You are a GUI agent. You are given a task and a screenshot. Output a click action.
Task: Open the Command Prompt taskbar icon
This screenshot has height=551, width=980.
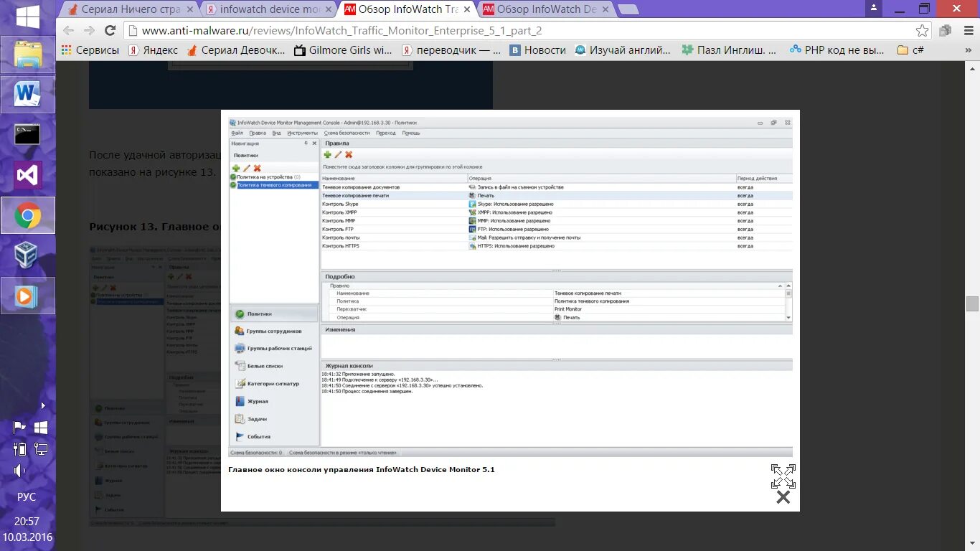[x=28, y=135]
